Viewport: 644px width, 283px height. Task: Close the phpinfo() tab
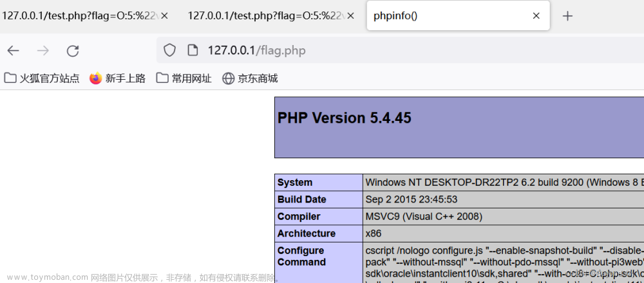536,16
